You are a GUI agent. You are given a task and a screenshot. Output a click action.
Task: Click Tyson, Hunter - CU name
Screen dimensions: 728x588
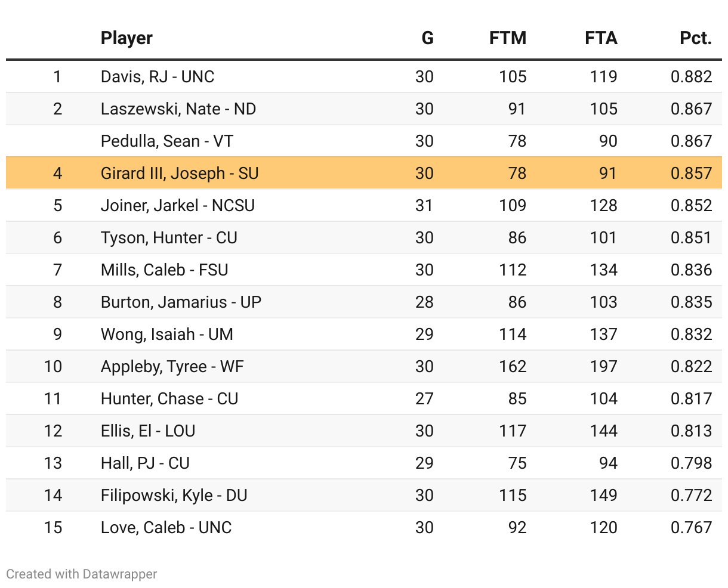pyautogui.click(x=169, y=238)
